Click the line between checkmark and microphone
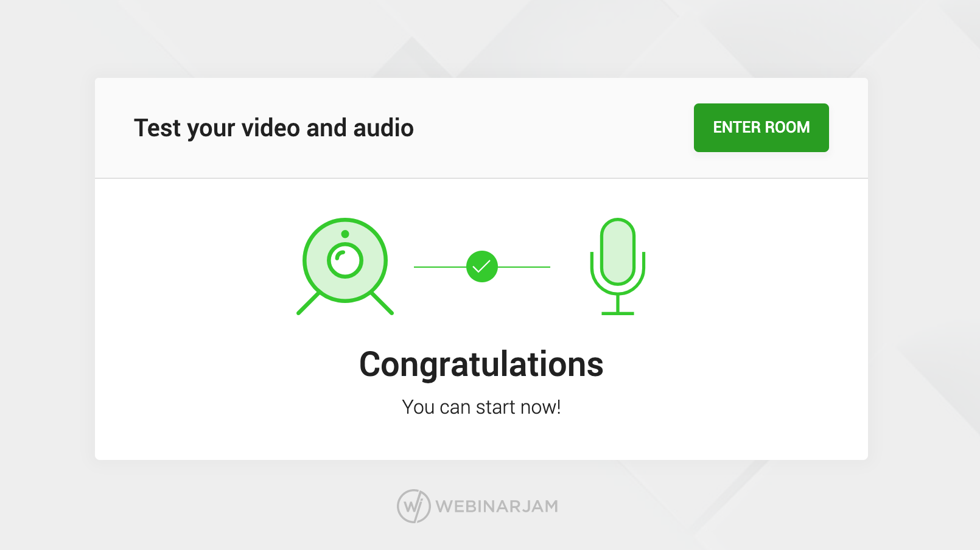The image size is (980, 550). pos(524,266)
